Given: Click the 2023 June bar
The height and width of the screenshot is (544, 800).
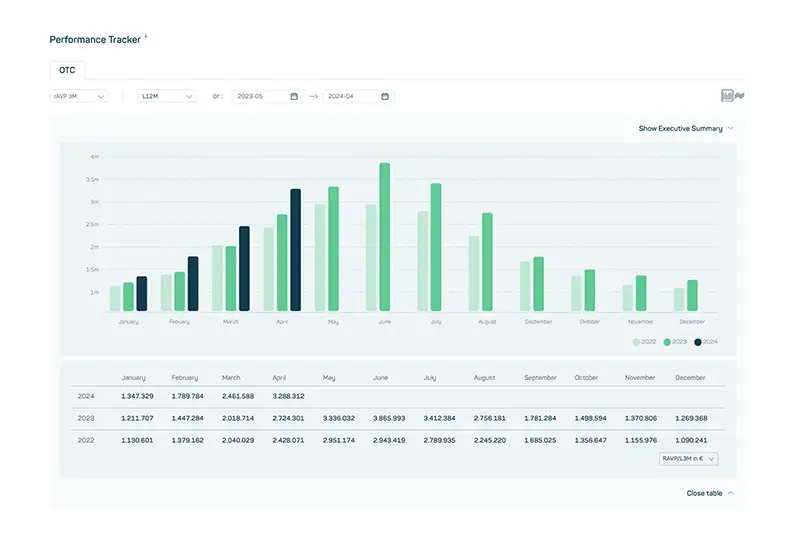Looking at the screenshot, I should [385, 237].
